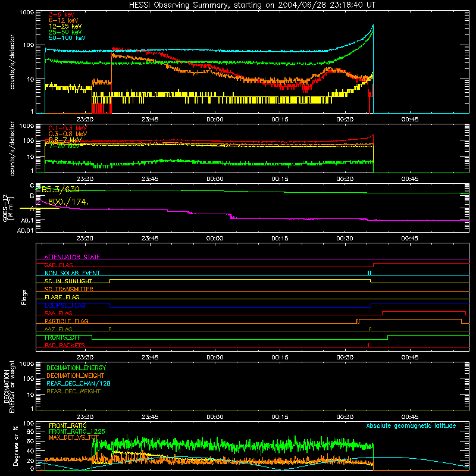Screen dimensions: 476x476
Task: Click the FRONT_RATIO_1225 legend entry
Action: click(77, 431)
